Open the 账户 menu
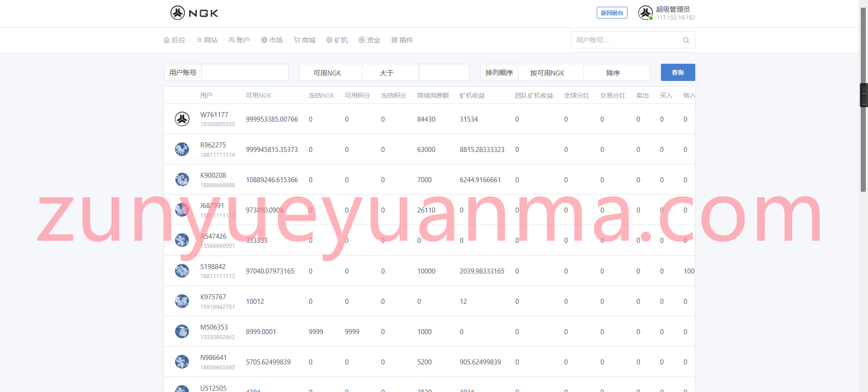Screen dimensions: 868x392 pos(239,40)
